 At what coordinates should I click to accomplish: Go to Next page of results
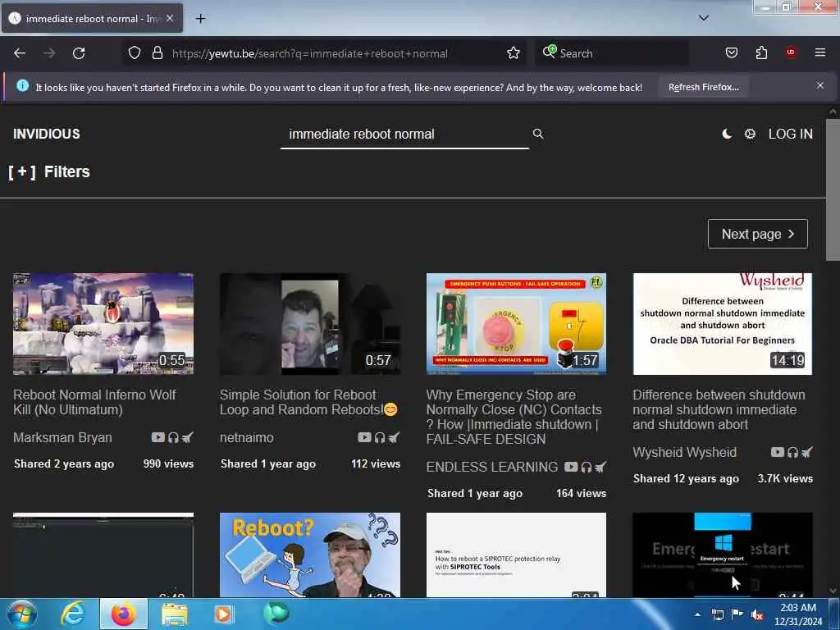pos(757,234)
